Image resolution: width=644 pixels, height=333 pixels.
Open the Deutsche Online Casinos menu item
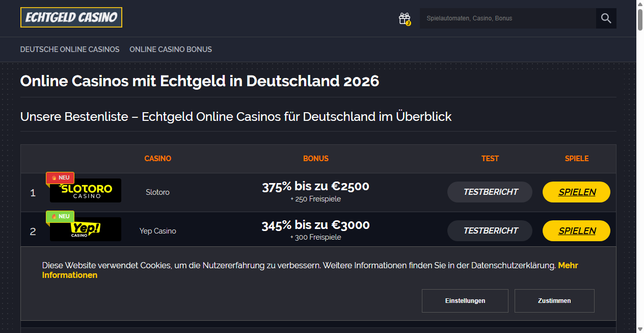(70, 49)
